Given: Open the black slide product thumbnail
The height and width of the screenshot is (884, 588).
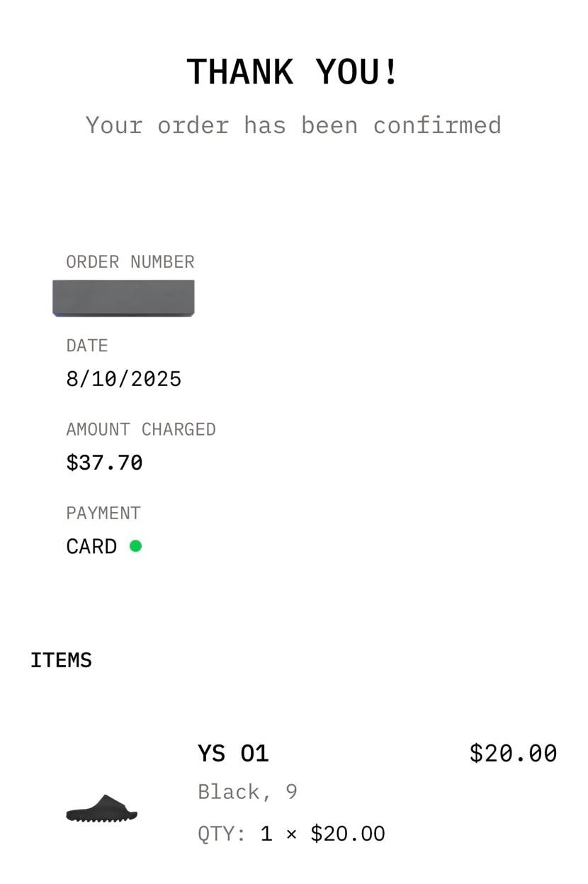Looking at the screenshot, I should [101, 808].
